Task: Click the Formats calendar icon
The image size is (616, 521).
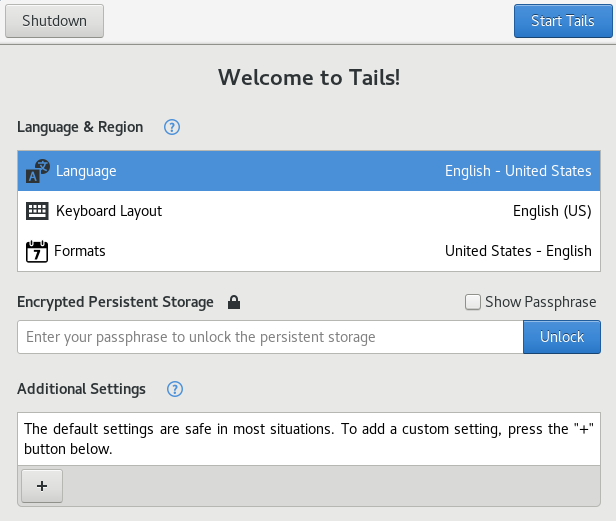Action: click(x=37, y=251)
